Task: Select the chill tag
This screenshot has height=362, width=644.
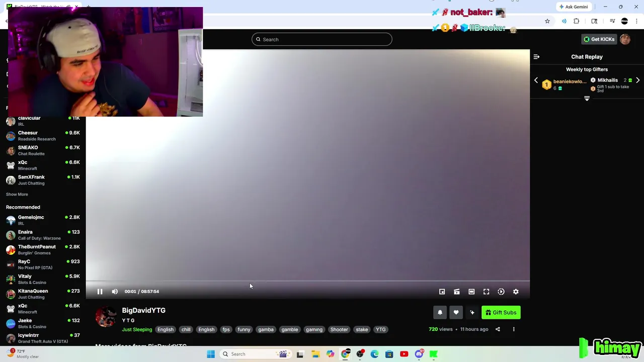Action: (186, 329)
